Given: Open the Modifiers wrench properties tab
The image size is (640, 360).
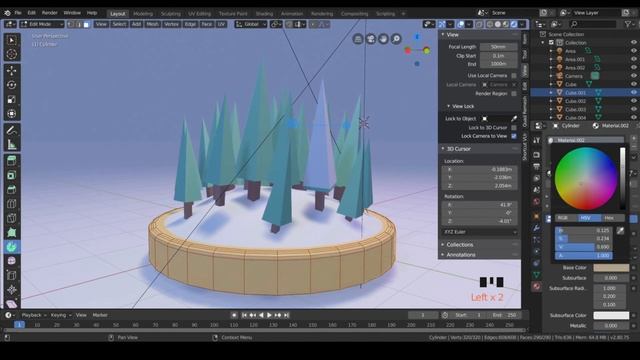Looking at the screenshot, I should 536,228.
